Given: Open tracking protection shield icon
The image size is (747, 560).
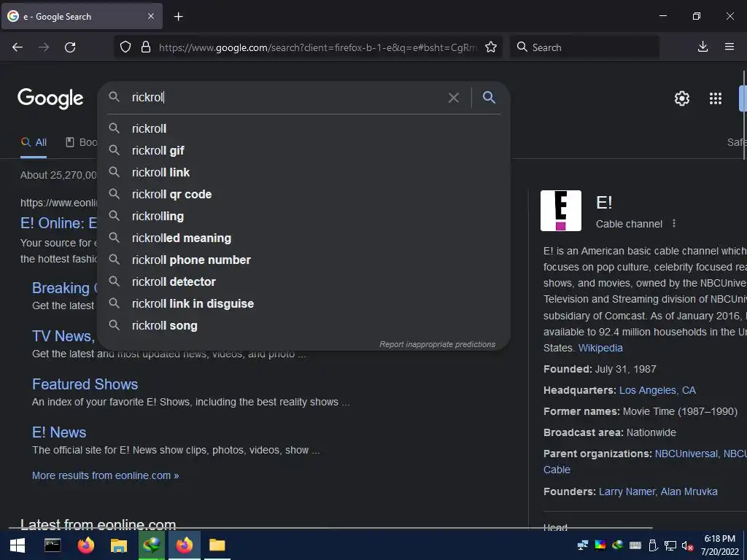Looking at the screenshot, I should pyautogui.click(x=125, y=47).
